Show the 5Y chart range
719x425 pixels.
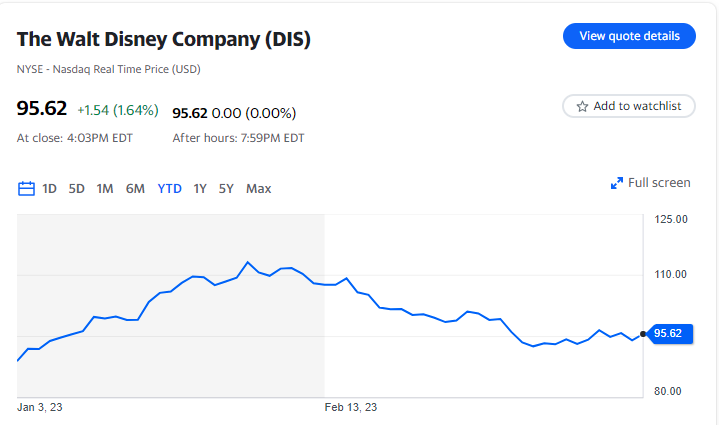point(226,188)
